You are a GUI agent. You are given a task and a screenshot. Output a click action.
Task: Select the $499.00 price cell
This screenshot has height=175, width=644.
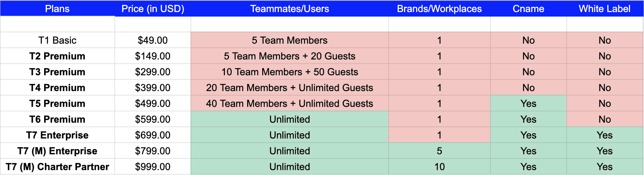[x=153, y=103]
